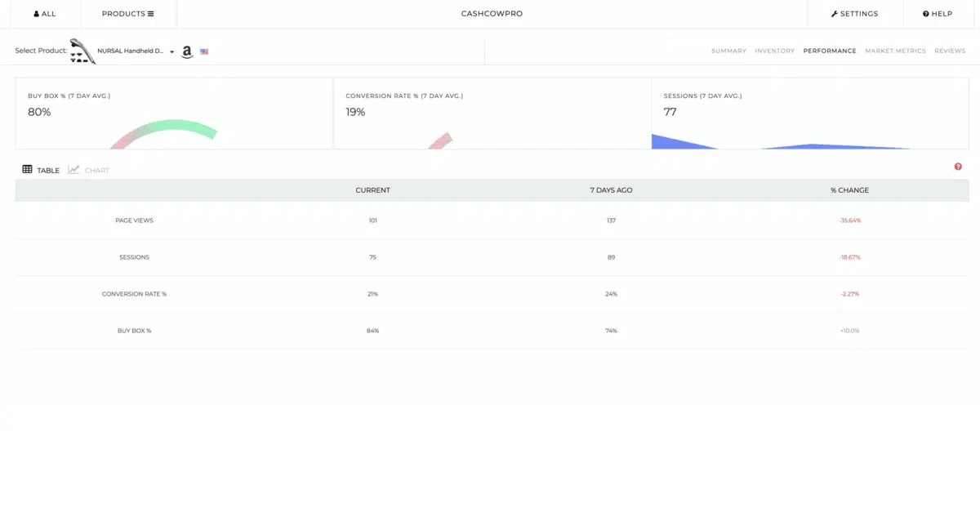Click the Amazon marketplace logo icon
Screen dimensions: 980x521
187,52
